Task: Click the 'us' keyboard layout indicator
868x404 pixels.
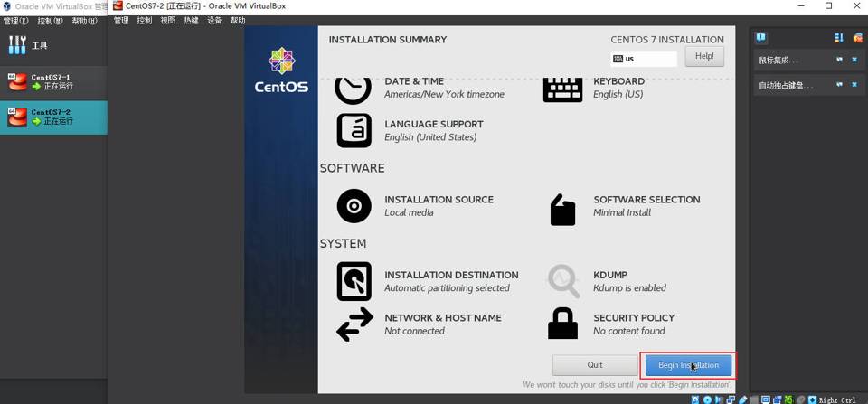Action: pos(643,59)
